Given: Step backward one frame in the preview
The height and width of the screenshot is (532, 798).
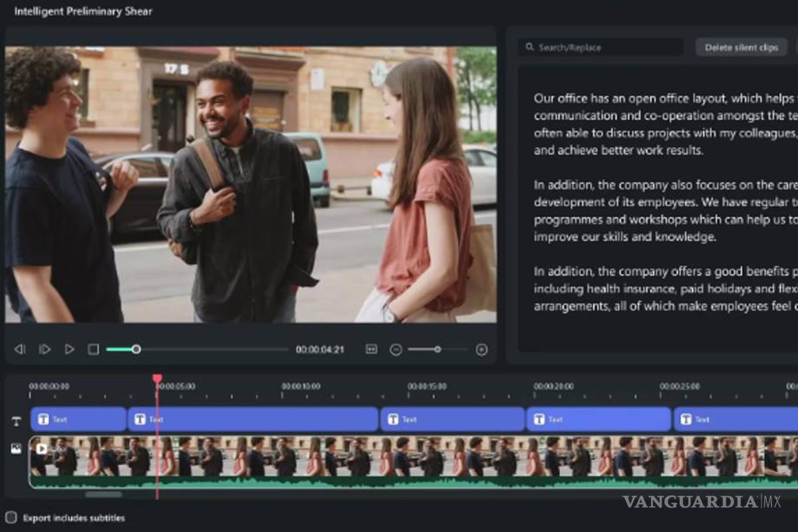Looking at the screenshot, I should tap(20, 348).
